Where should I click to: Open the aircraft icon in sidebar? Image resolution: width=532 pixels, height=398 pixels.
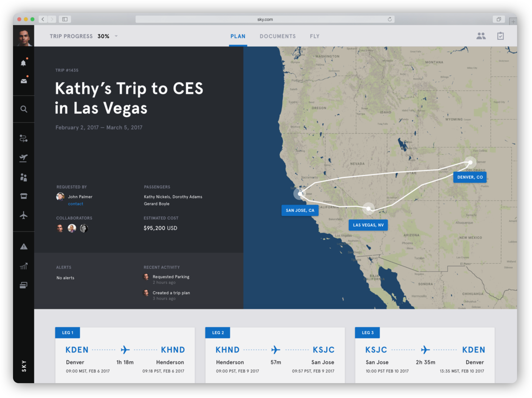[23, 215]
